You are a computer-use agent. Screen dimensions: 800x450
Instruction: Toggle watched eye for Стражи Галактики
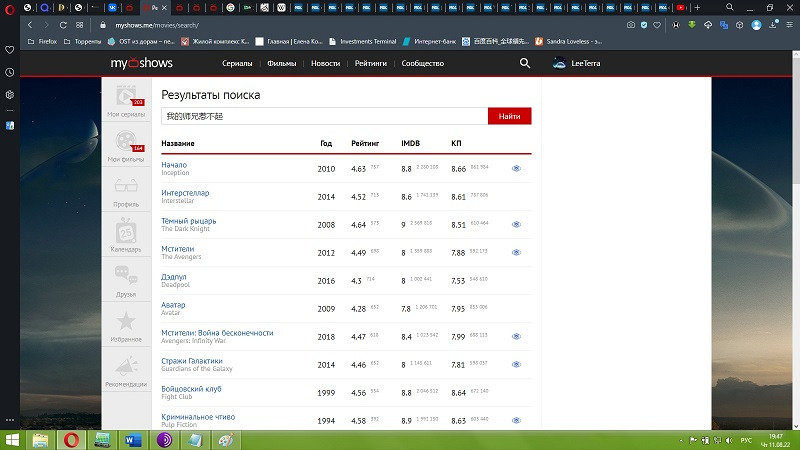[x=516, y=365]
